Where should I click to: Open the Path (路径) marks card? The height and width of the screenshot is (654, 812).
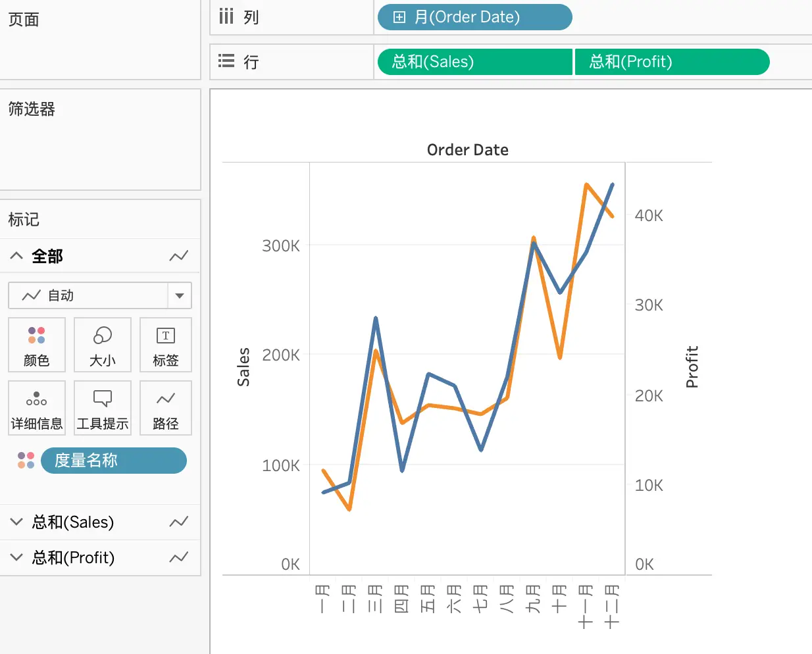(166, 408)
